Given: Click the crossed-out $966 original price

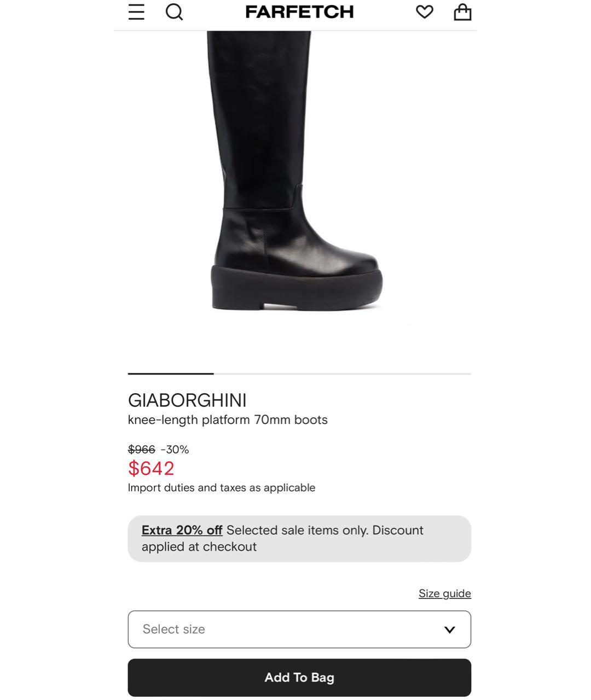Looking at the screenshot, I should pyautogui.click(x=142, y=450).
